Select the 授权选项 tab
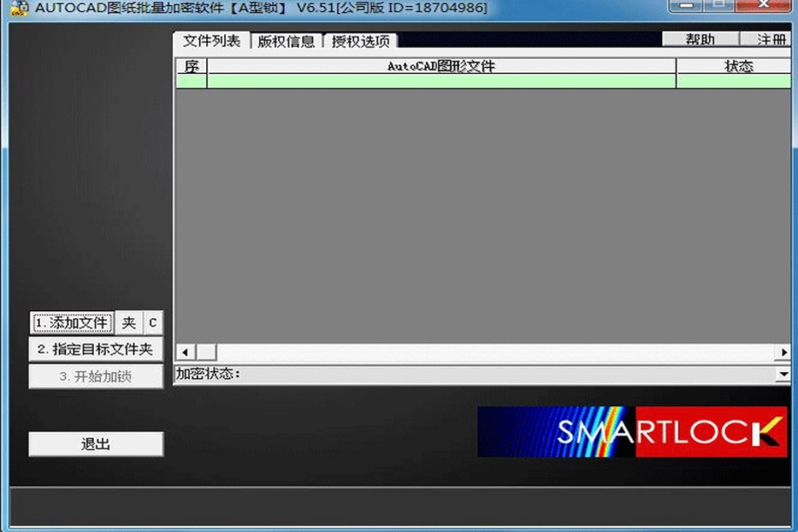 click(360, 41)
